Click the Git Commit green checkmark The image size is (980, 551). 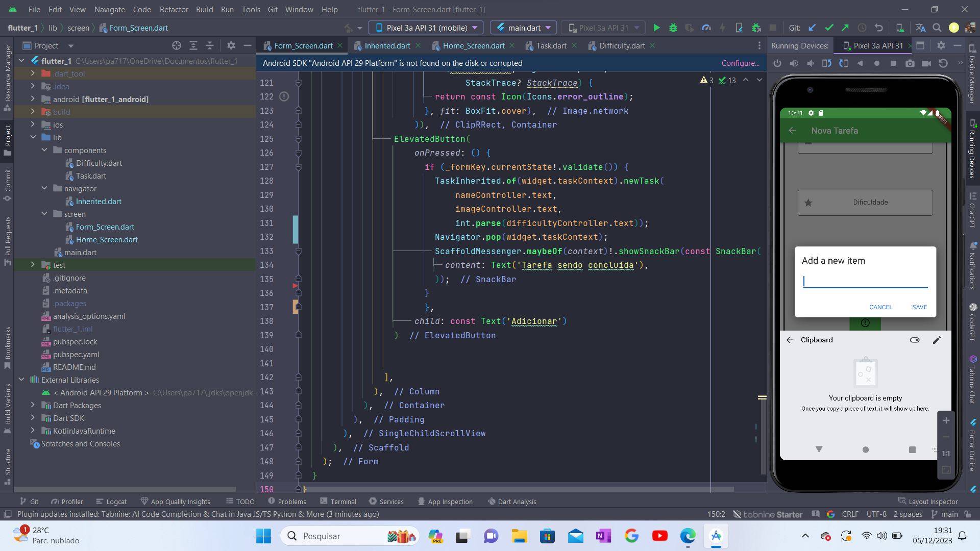point(829,28)
